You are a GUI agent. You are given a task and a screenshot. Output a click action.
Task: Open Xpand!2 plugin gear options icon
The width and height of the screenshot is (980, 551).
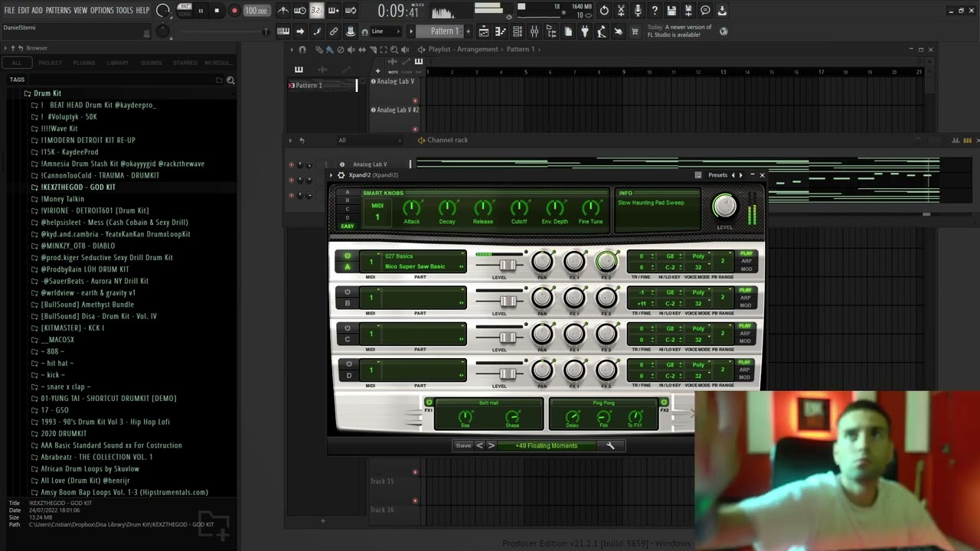click(341, 175)
